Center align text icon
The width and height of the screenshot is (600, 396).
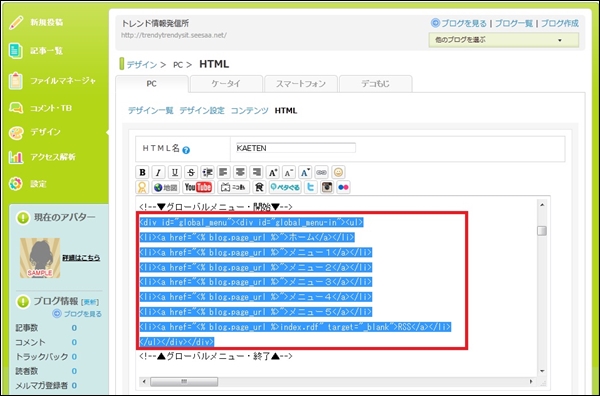pyautogui.click(x=240, y=173)
